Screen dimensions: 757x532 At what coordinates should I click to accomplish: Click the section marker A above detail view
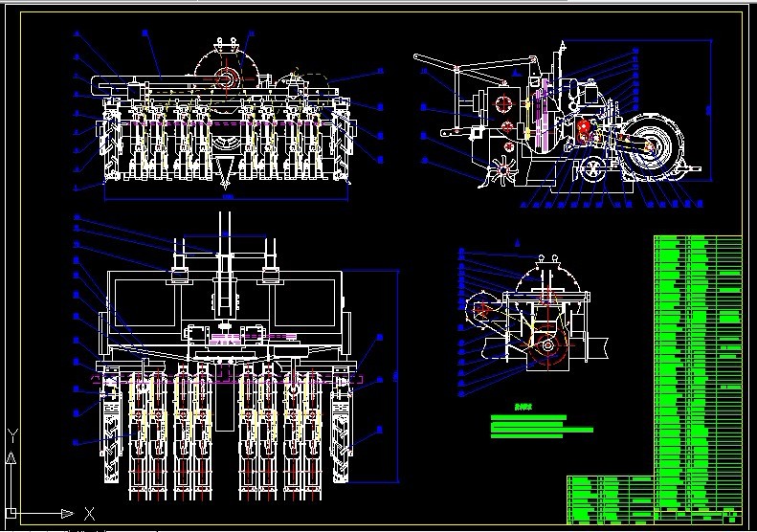point(518,243)
